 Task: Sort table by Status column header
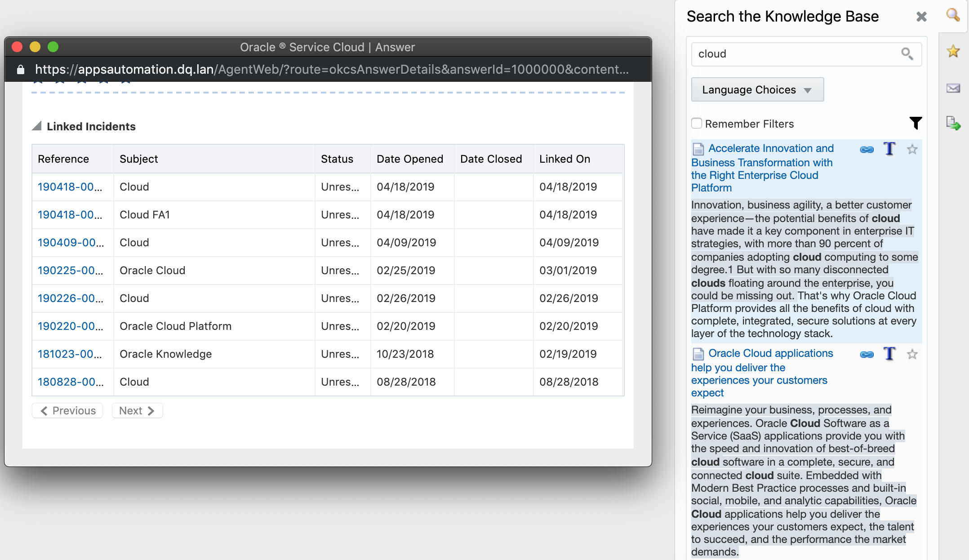coord(337,159)
